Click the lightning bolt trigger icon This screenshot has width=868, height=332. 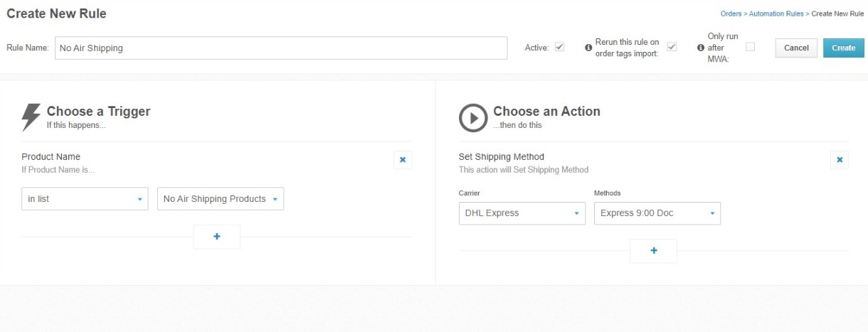(31, 117)
